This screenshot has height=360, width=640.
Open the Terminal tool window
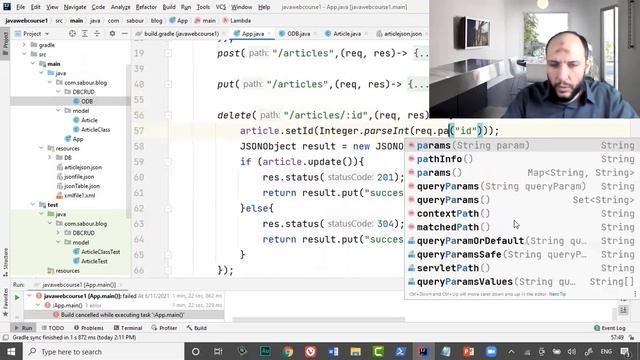128,328
